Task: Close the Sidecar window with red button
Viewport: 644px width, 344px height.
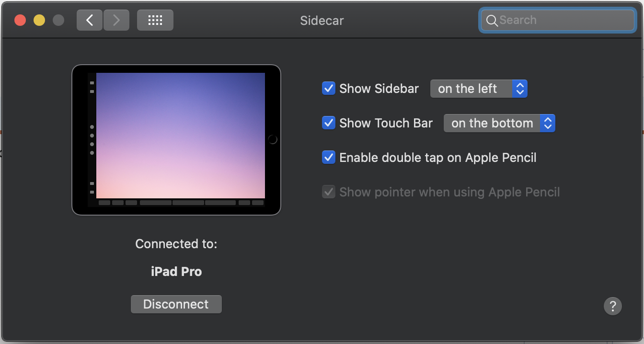Action: [x=20, y=20]
